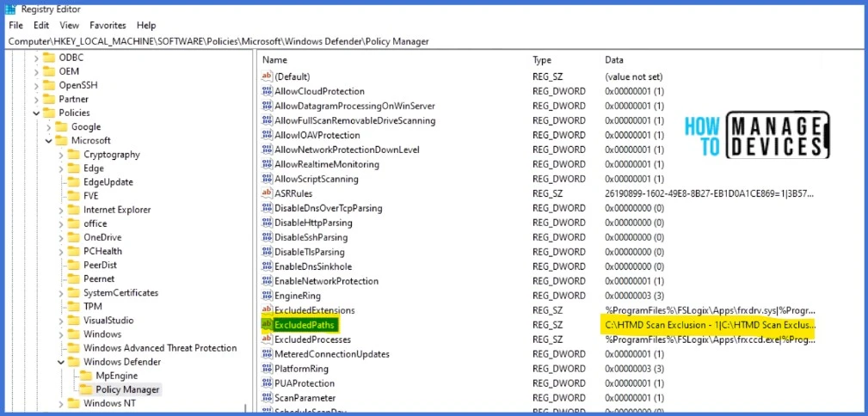The height and width of the screenshot is (416, 868).
Task: Click the Cryptography folder icon
Action: point(74,155)
